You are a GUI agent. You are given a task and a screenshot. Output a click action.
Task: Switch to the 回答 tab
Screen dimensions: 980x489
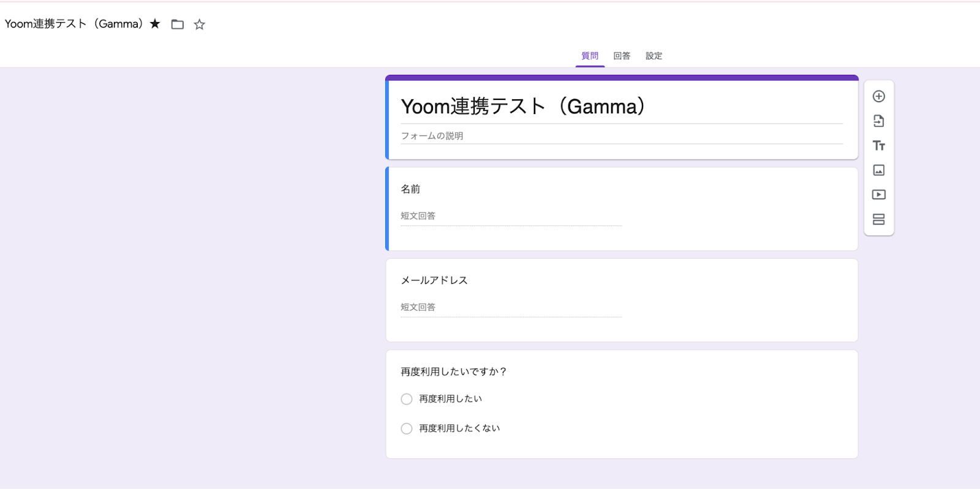coord(622,56)
